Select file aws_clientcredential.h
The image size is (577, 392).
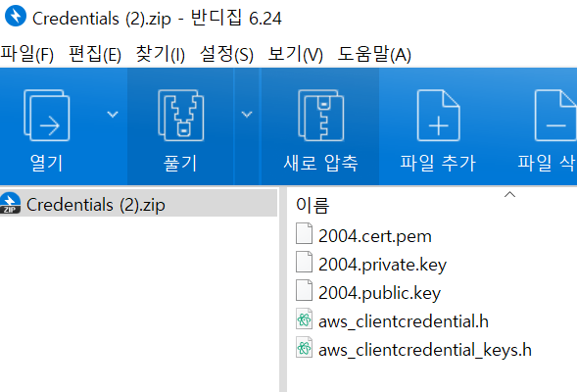tap(404, 321)
